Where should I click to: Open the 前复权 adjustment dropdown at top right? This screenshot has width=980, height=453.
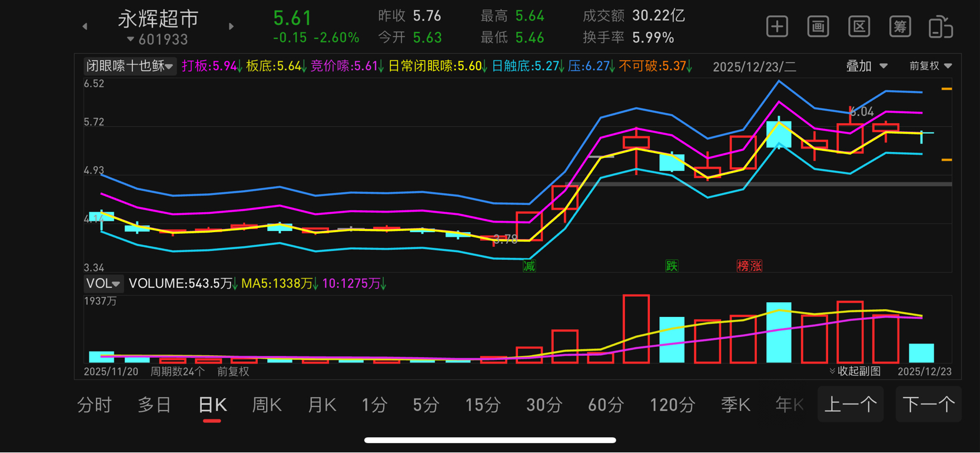931,66
